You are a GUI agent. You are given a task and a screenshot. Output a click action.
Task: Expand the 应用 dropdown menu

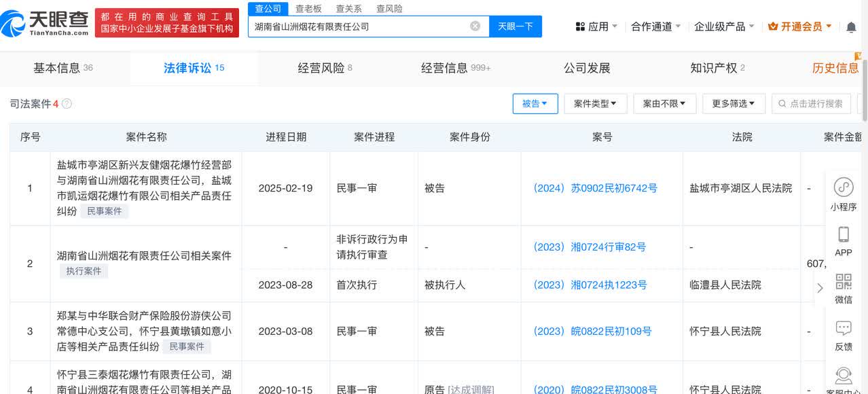point(596,26)
